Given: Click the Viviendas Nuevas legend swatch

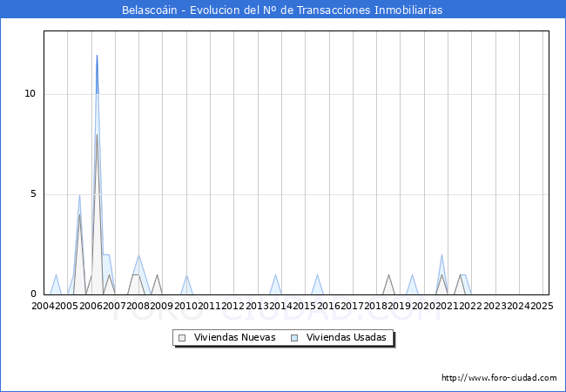Looking at the screenshot, I should click(182, 338).
